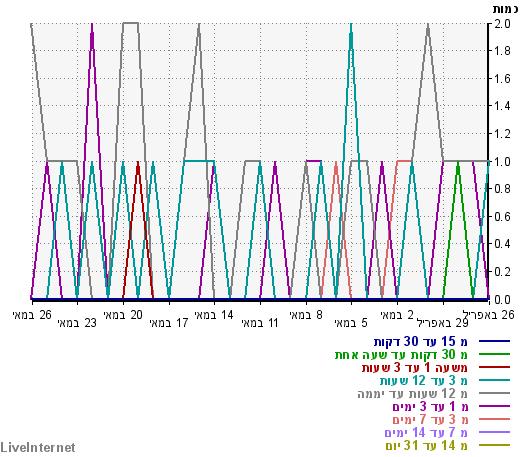Click the x-axis date '11 במאי'
The image size is (520, 457).
[260, 323]
